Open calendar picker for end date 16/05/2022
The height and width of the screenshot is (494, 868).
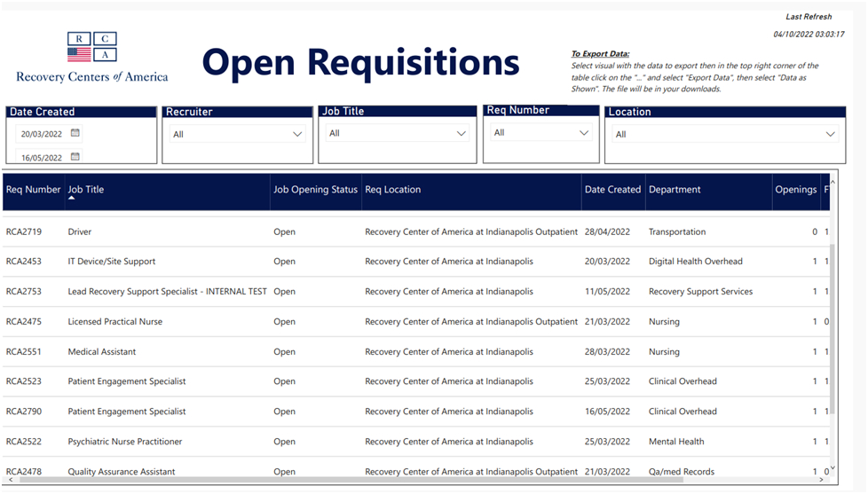coord(75,157)
